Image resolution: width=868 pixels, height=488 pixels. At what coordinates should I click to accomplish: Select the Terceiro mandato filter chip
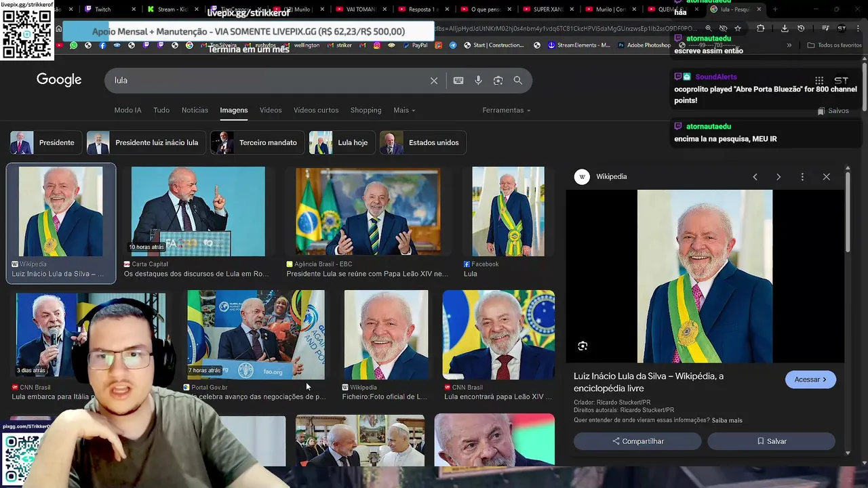pyautogui.click(x=257, y=143)
